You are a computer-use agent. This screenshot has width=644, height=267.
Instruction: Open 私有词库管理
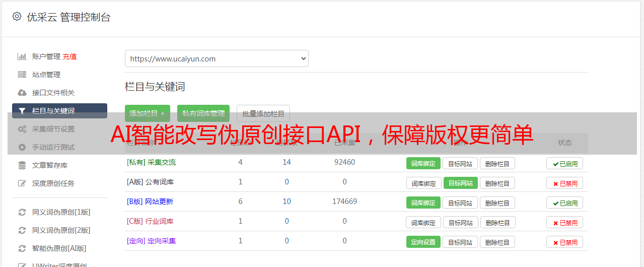point(203,114)
